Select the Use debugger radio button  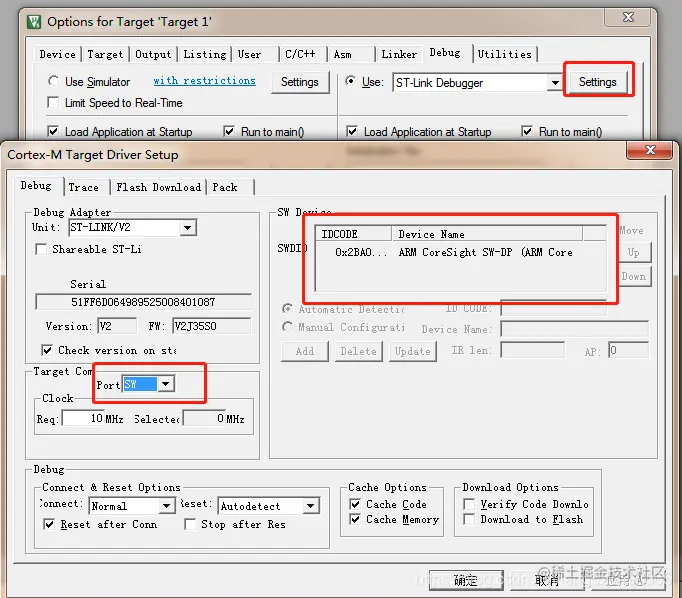pos(351,81)
